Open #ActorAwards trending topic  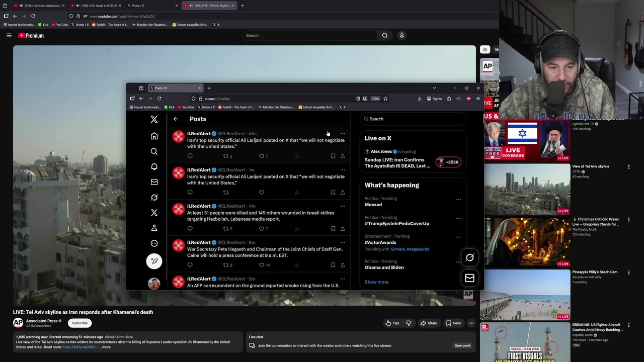380,242
